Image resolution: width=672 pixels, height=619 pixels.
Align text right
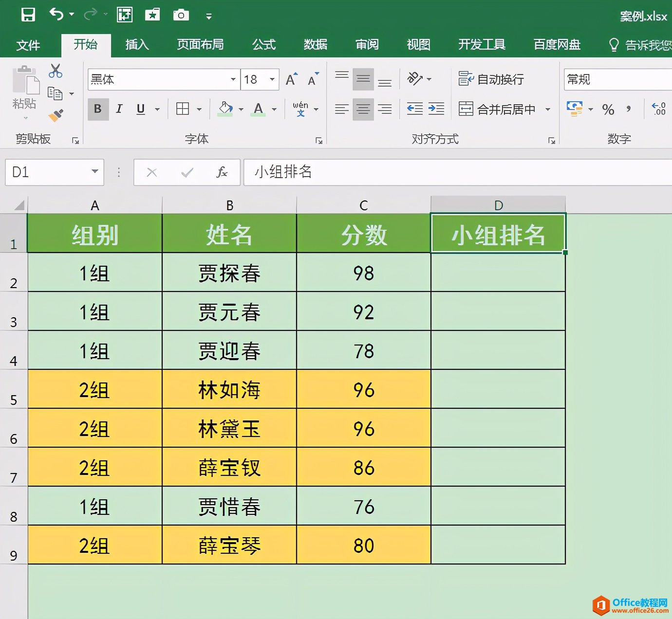(385, 109)
